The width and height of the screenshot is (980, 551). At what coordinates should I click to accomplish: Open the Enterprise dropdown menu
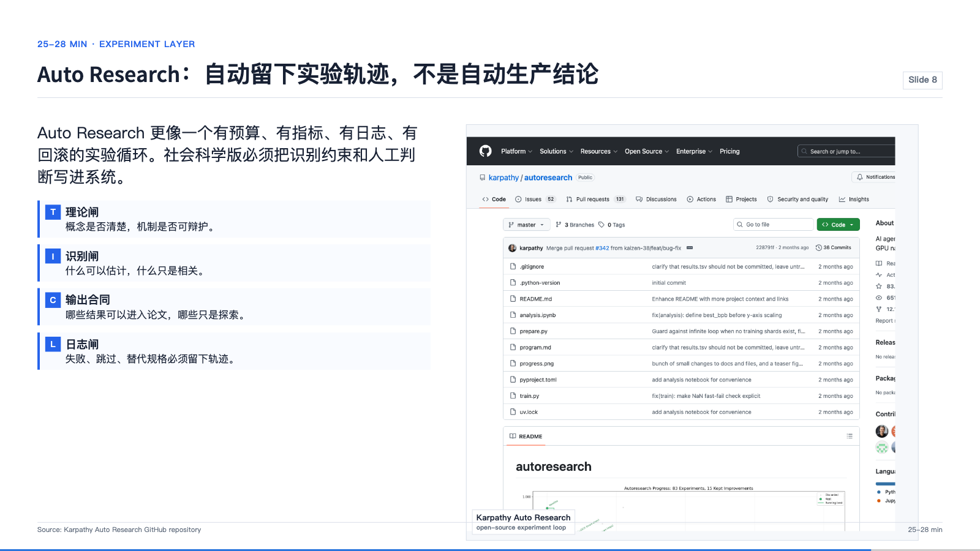point(694,151)
